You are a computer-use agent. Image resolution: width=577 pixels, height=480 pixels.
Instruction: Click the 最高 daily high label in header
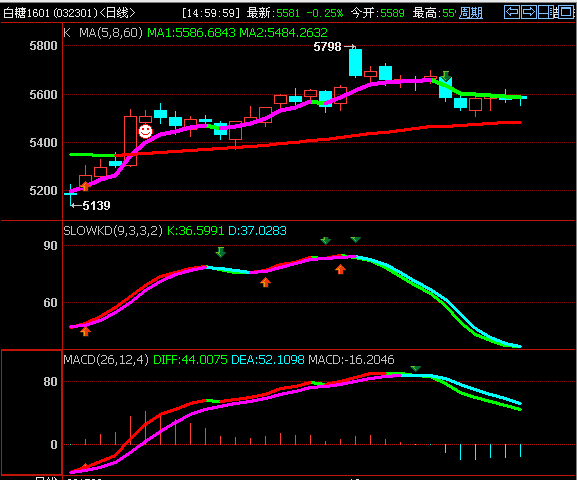(x=426, y=13)
